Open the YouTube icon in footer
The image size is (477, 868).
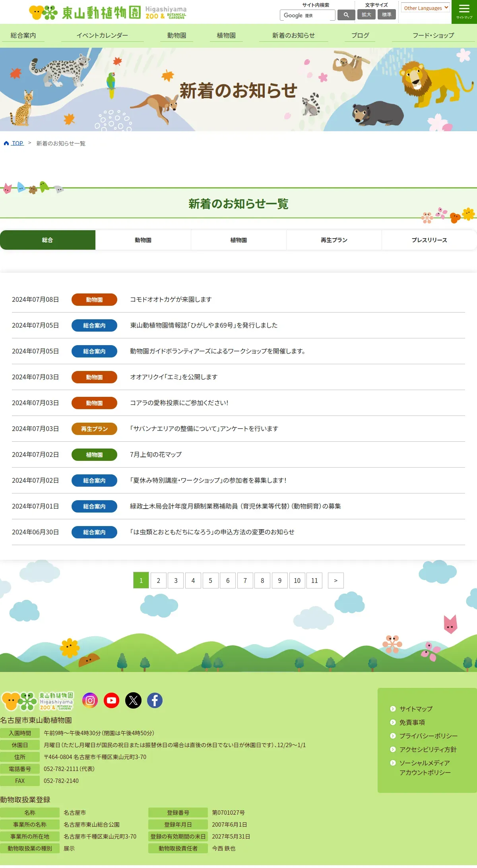point(112,700)
